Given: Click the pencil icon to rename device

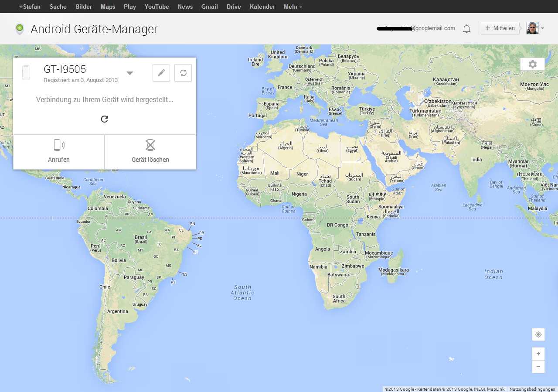Looking at the screenshot, I should (161, 73).
